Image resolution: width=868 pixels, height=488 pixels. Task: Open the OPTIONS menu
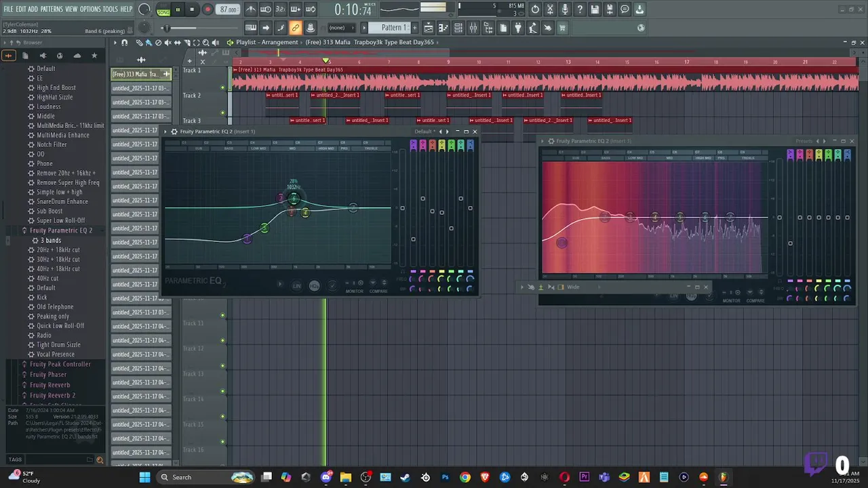[x=90, y=9]
